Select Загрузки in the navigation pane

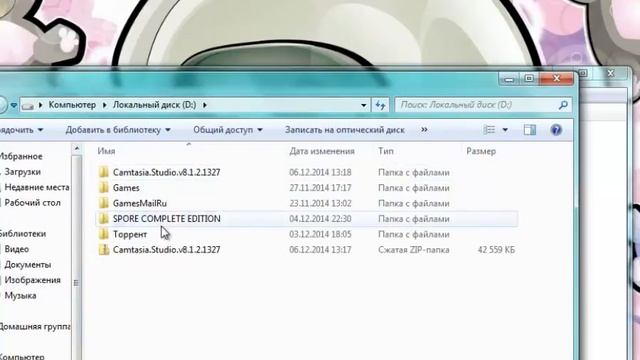(x=22, y=172)
